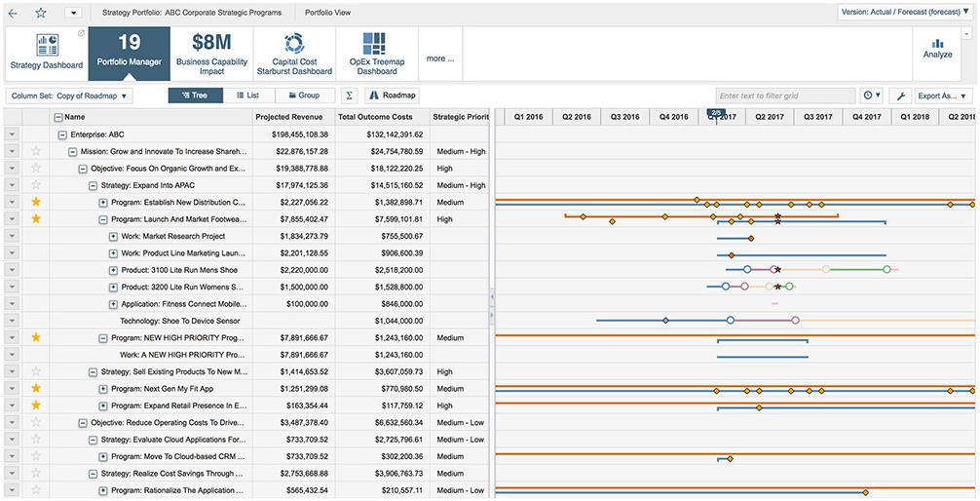The height and width of the screenshot is (501, 980).
Task: Click the Q3 2017 timeline header
Action: point(817,117)
